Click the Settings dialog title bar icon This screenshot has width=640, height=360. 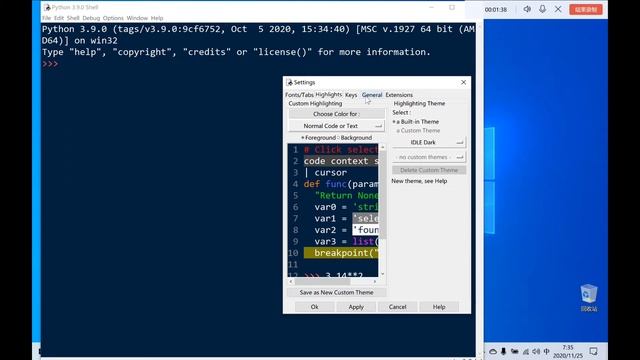click(x=289, y=82)
